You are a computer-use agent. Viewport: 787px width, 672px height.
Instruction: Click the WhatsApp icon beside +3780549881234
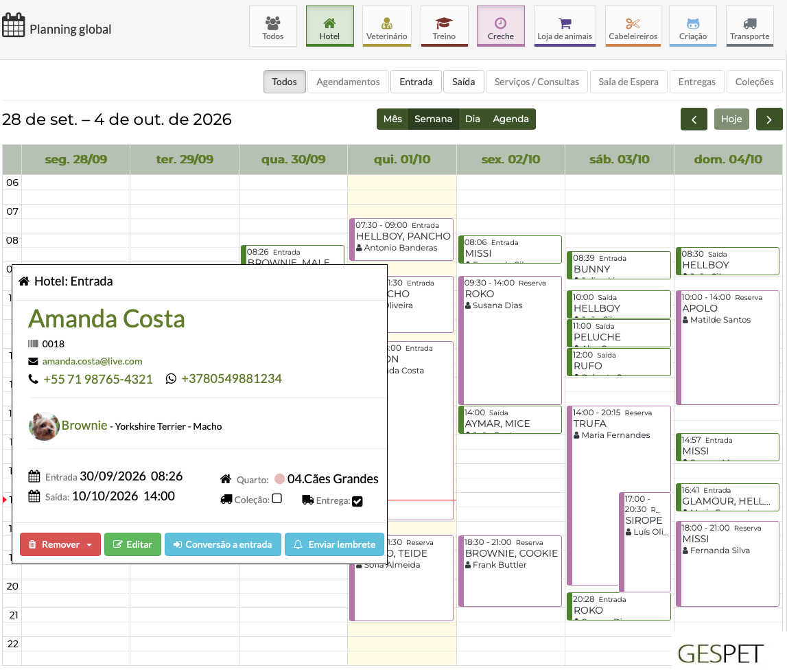171,379
